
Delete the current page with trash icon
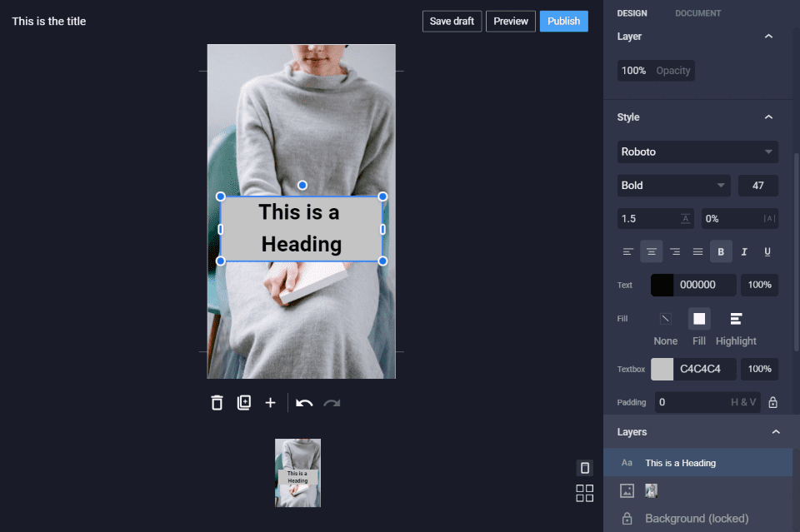217,403
